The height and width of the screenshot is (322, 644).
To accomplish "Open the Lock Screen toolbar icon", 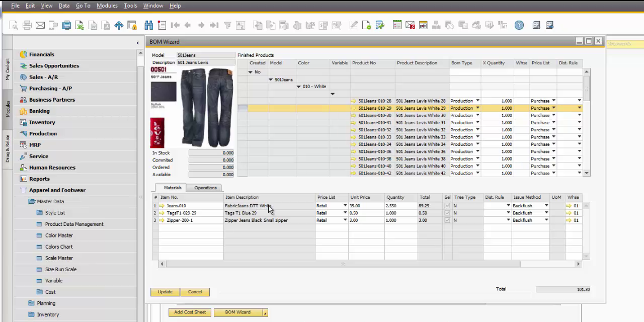I will pyautogui.click(x=132, y=25).
